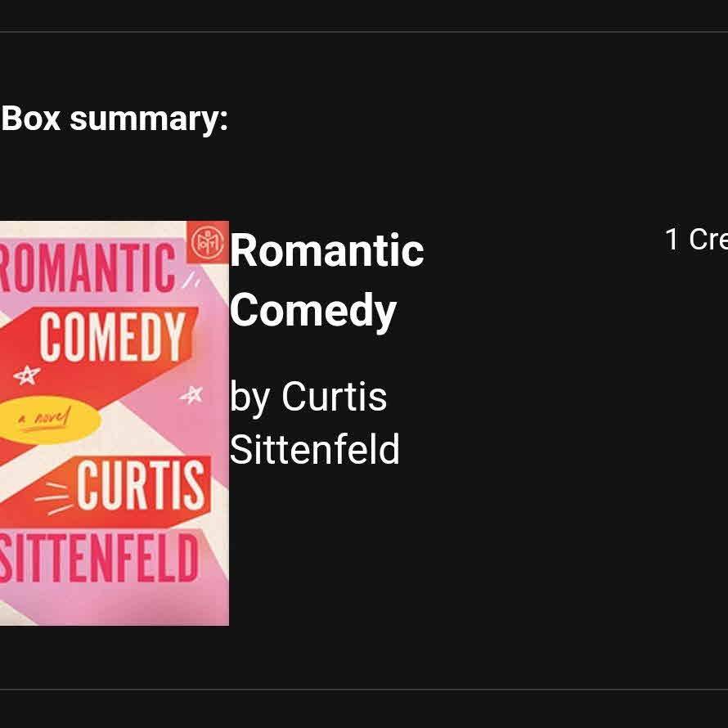
Task: Click the pink SITTENFELD lettering on the cover
Action: tap(98, 558)
